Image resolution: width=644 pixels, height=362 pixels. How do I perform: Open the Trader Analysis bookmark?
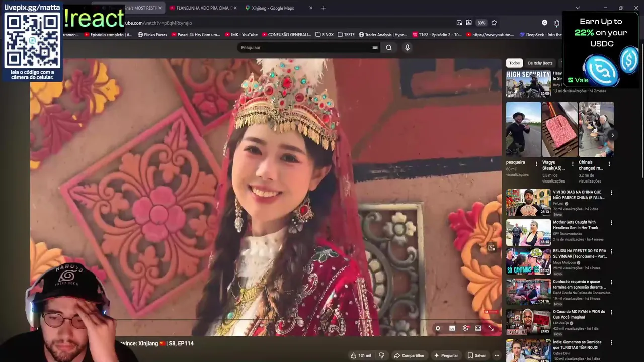[x=383, y=35]
